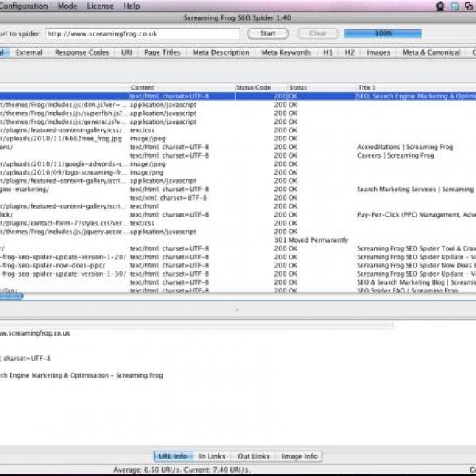The height and width of the screenshot is (476, 476).
Task: Click the Clear button
Action: click(x=318, y=33)
